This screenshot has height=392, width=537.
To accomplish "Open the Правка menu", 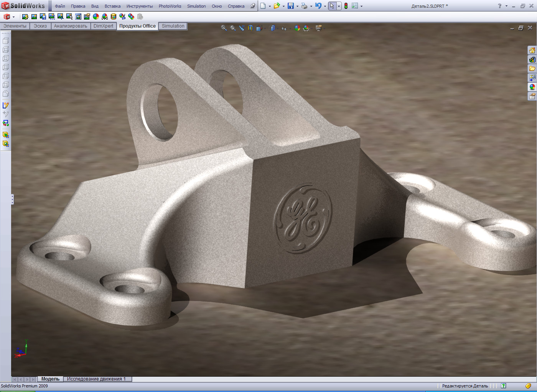I will click(x=78, y=6).
